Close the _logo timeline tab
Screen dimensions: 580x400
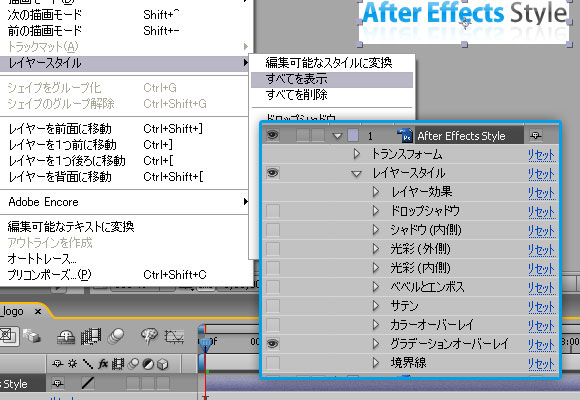[38, 312]
